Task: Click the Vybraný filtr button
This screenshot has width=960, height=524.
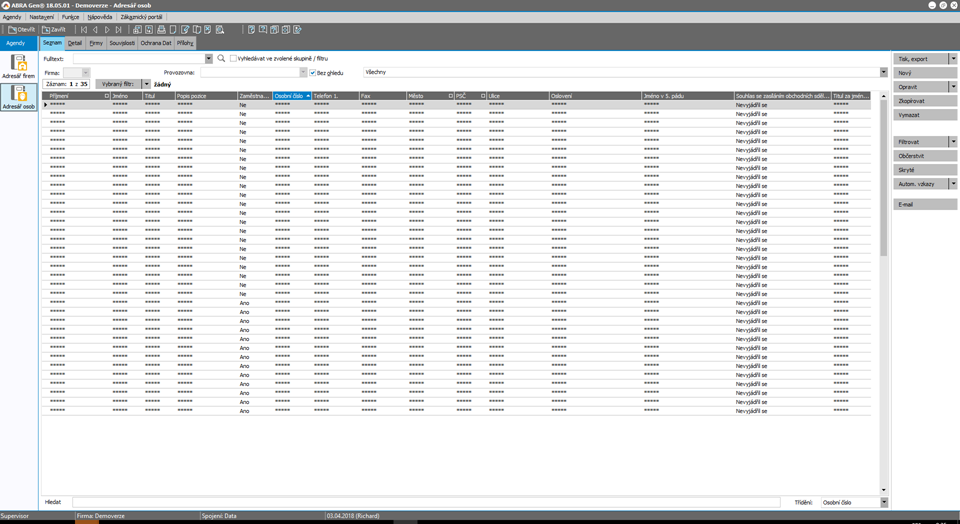Action: (x=118, y=84)
